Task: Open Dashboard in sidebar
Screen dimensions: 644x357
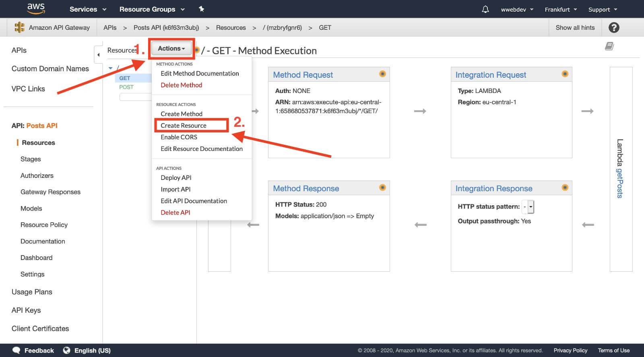Action: tap(36, 258)
